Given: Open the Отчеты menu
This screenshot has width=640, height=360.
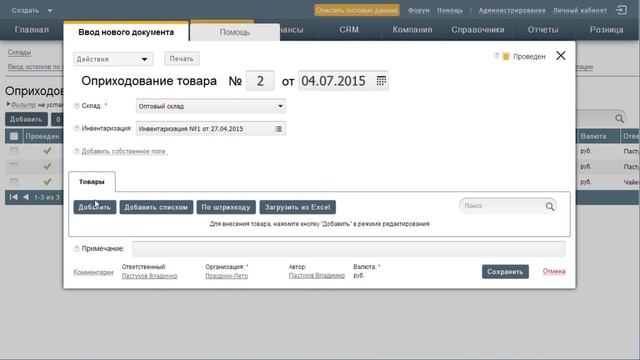Looking at the screenshot, I should click(543, 29).
